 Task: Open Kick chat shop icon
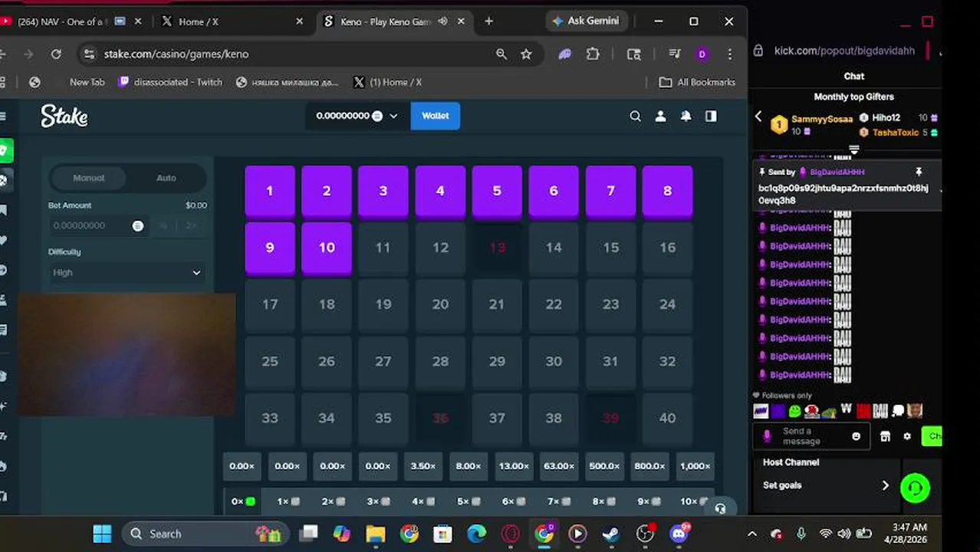point(885,436)
